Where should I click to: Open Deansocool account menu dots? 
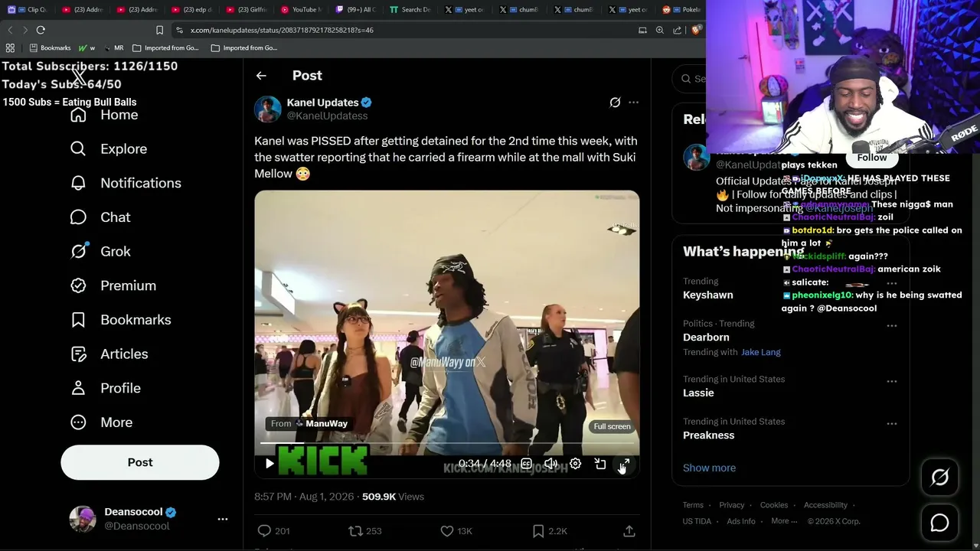point(223,519)
